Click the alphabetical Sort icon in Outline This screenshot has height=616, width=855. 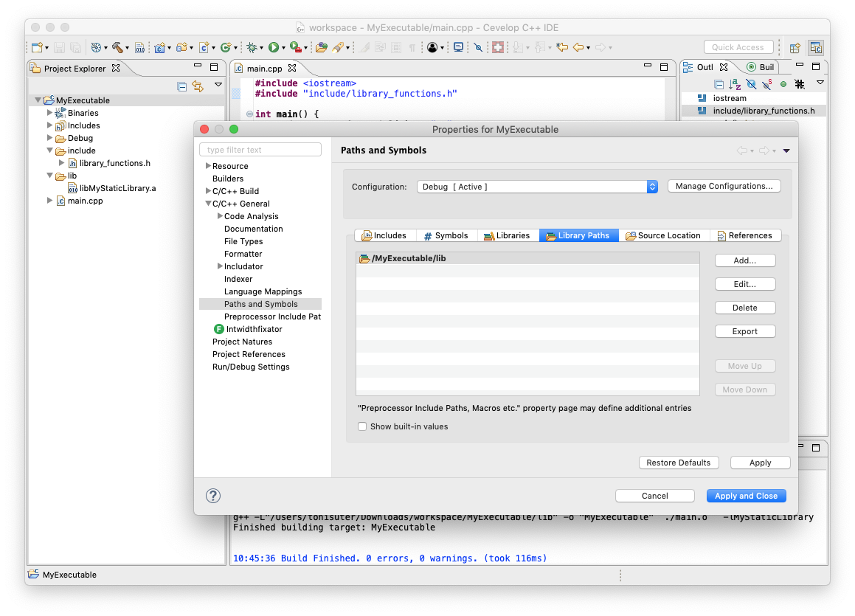coord(735,84)
